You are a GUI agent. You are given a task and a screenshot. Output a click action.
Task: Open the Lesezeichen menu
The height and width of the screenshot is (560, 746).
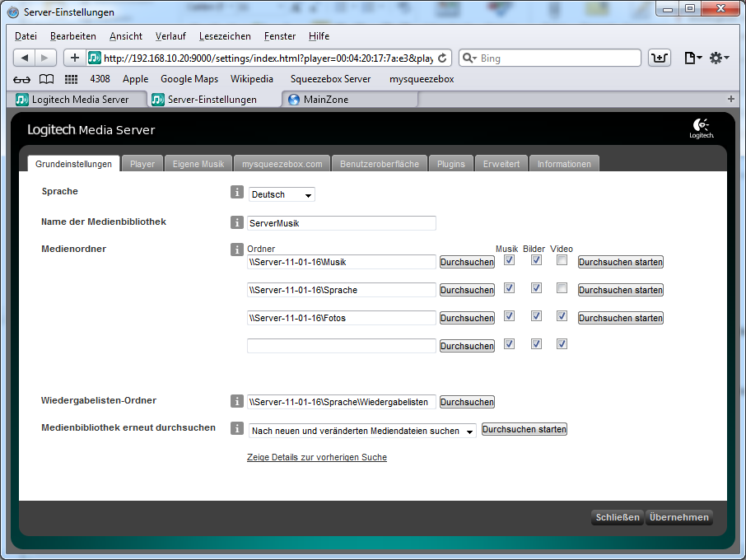(225, 36)
